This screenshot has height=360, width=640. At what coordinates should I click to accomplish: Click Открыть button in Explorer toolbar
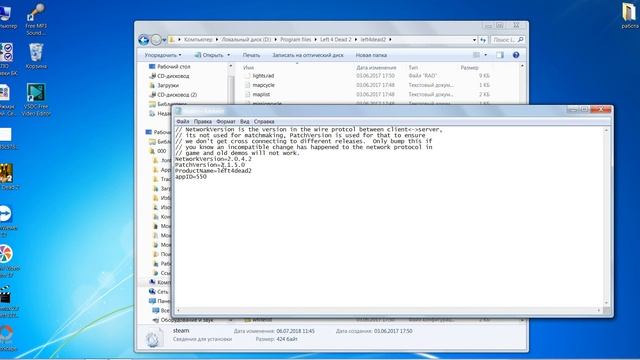pos(209,55)
